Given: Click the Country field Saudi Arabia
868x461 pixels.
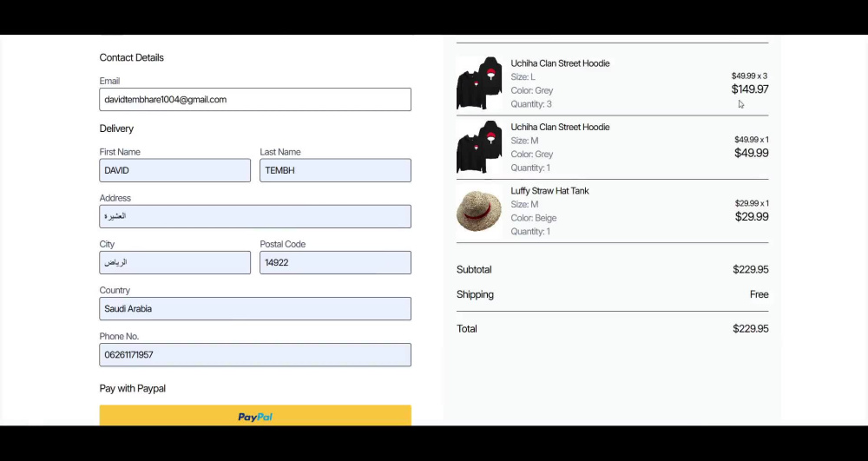Looking at the screenshot, I should [x=255, y=309].
